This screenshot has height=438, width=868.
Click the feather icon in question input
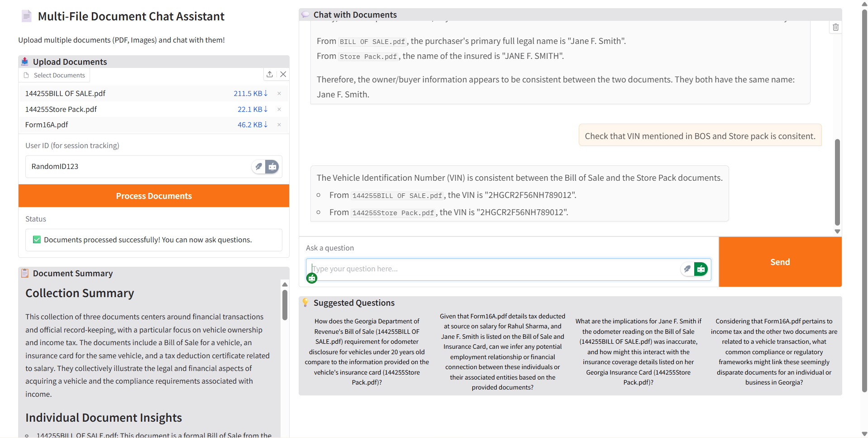687,269
